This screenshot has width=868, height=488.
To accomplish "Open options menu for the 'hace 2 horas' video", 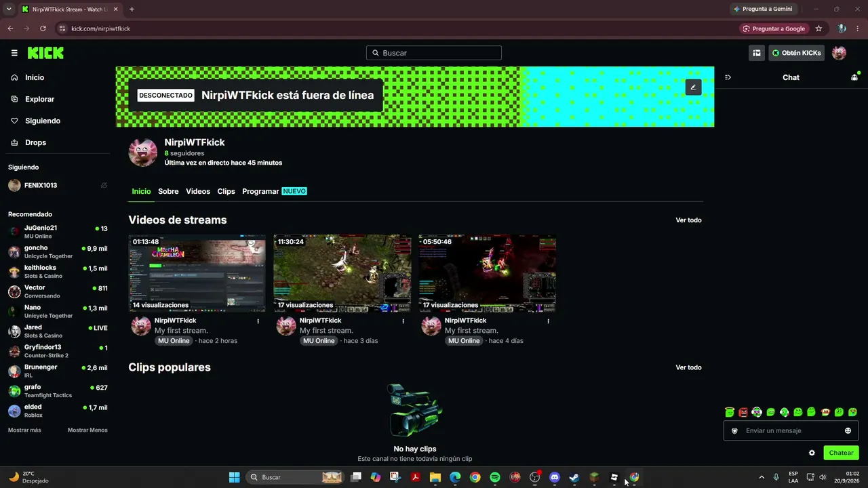I will (x=258, y=321).
